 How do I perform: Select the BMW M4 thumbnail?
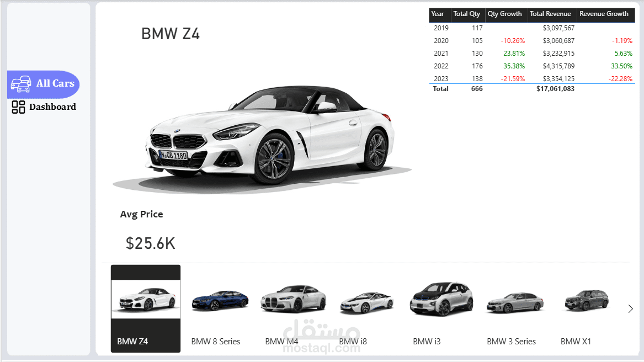pos(294,301)
